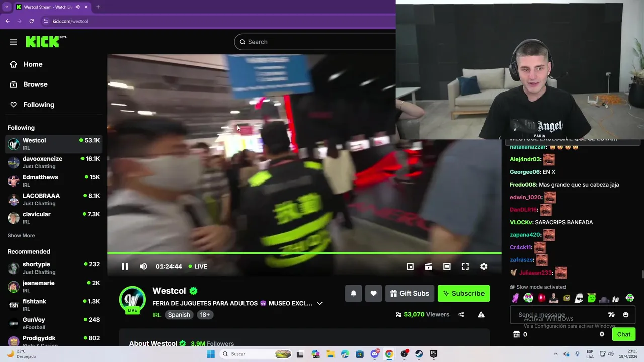The height and width of the screenshot is (362, 644).
Task: Toggle channel notifications bell
Action: [x=353, y=293]
